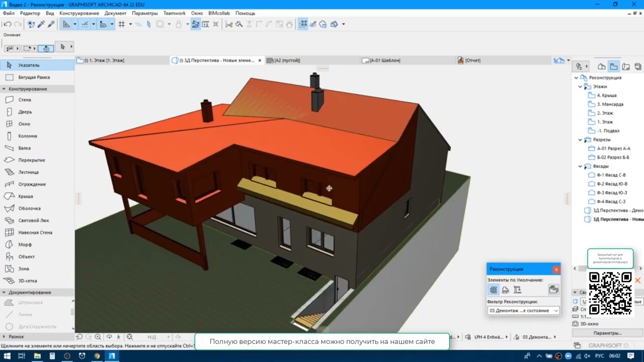Toggle new elements default in Реконструкция palette
The height and width of the screenshot is (362, 644).
coord(517,290)
